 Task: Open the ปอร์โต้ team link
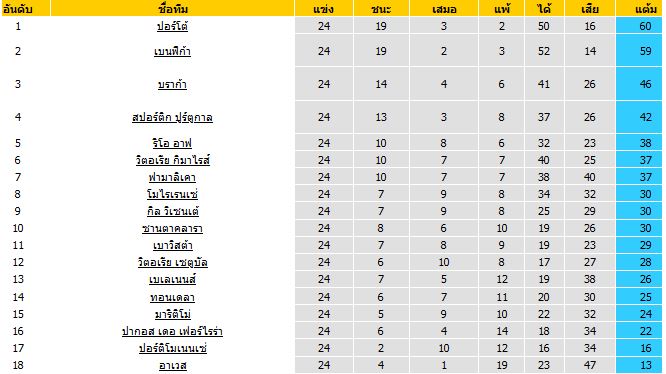(x=172, y=26)
